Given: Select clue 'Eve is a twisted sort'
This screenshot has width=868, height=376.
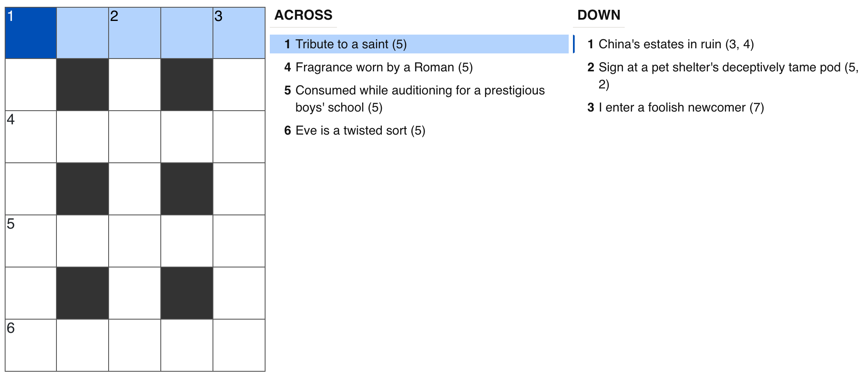Looking at the screenshot, I should (360, 131).
